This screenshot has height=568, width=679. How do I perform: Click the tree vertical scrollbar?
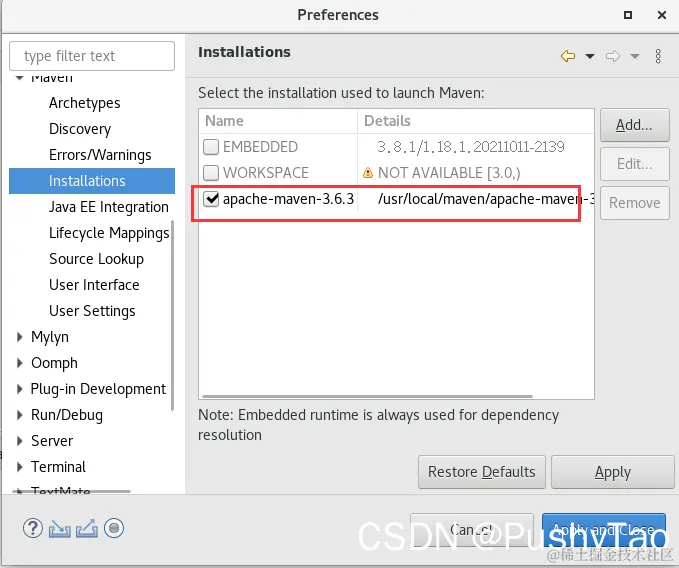(172, 315)
